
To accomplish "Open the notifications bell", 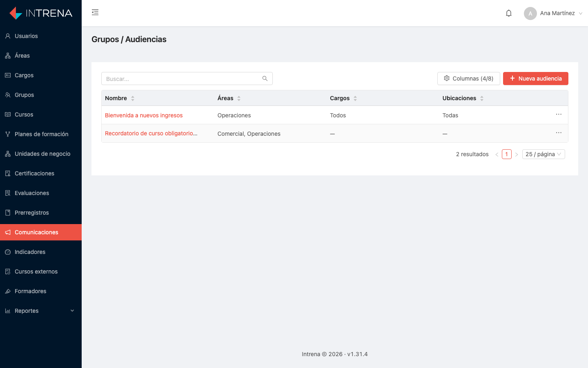I will click(x=509, y=13).
